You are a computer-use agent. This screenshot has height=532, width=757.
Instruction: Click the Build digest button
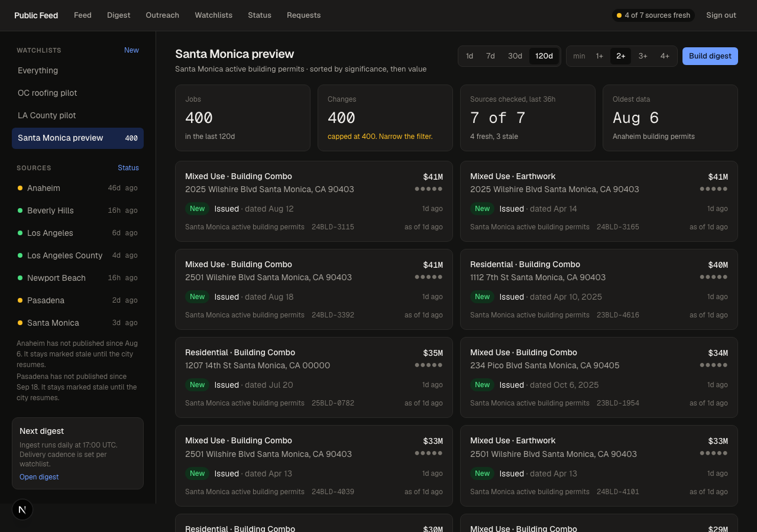tap(710, 56)
